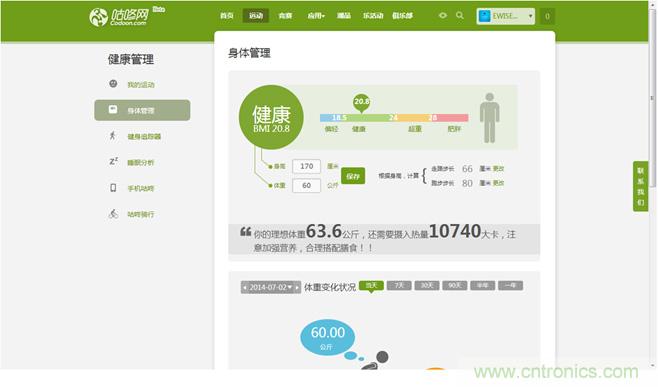Go to next date arrow
The width and height of the screenshot is (658, 387).
point(297,288)
